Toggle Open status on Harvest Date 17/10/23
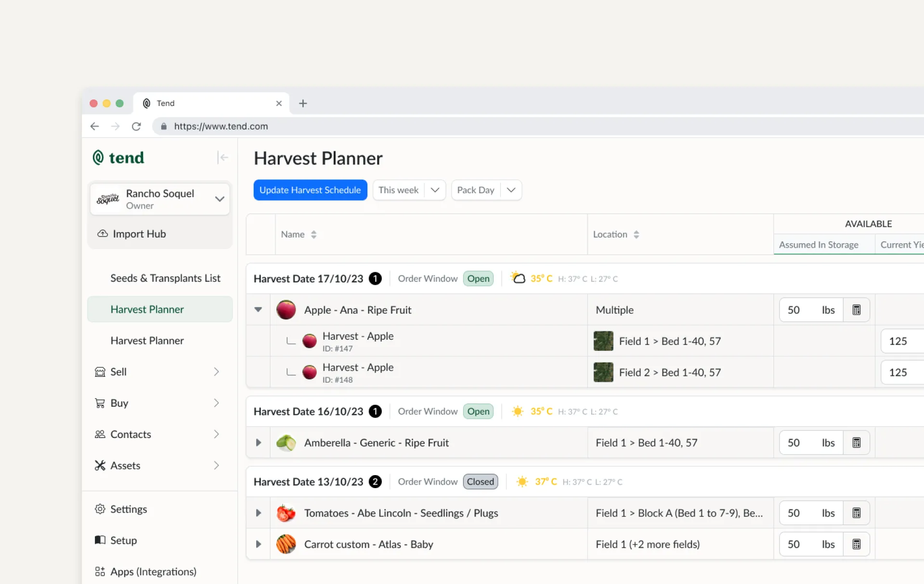This screenshot has height=584, width=924. pyautogui.click(x=478, y=278)
